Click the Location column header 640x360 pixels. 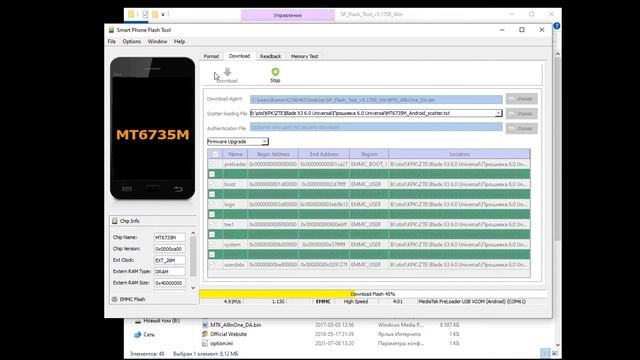point(460,154)
